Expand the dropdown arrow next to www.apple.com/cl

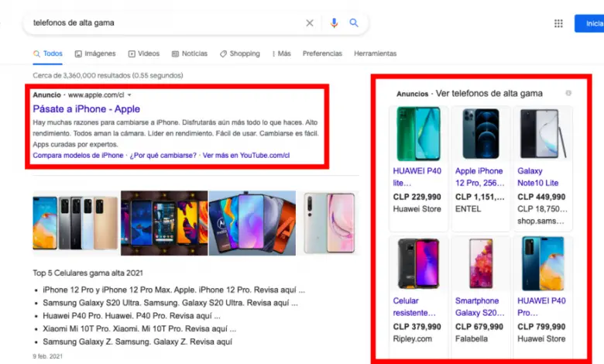click(130, 94)
